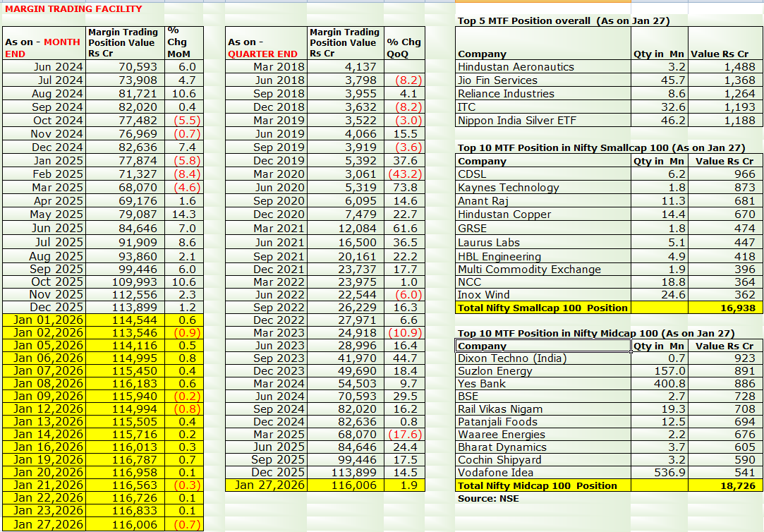Select the Reliance Industries row name
This screenshot has width=764, height=532.
[x=542, y=94]
